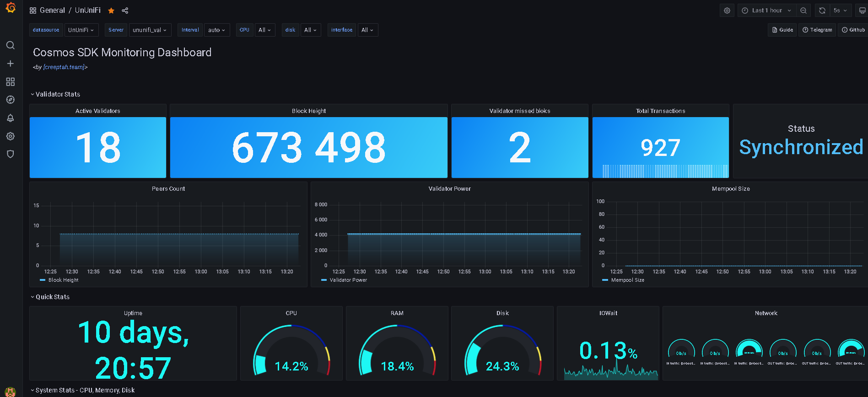The image size is (868, 397).
Task: Toggle Mempool Size legend series visibility
Action: 627,280
